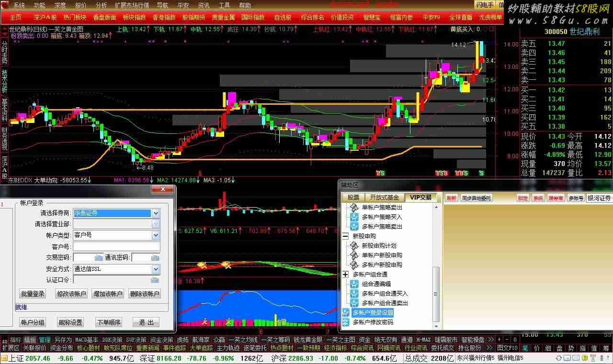613x364 pixels.
Task: Open the 帮助 menu
Action: click(245, 6)
